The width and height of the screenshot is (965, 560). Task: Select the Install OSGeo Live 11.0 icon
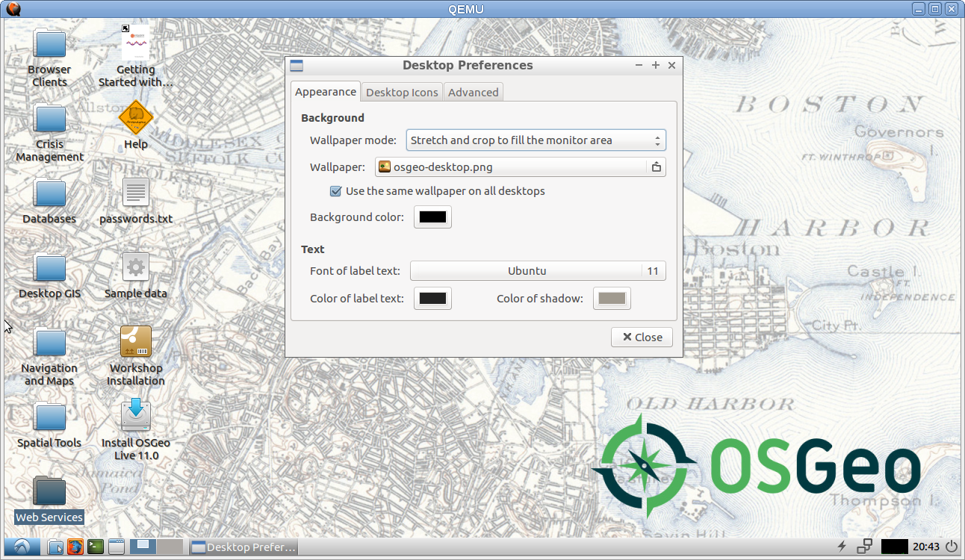pos(136,415)
